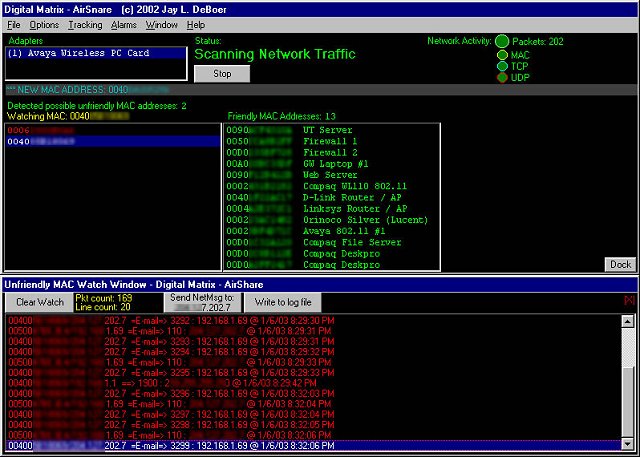Open the Help menu
The image size is (640, 457).
(196, 25)
